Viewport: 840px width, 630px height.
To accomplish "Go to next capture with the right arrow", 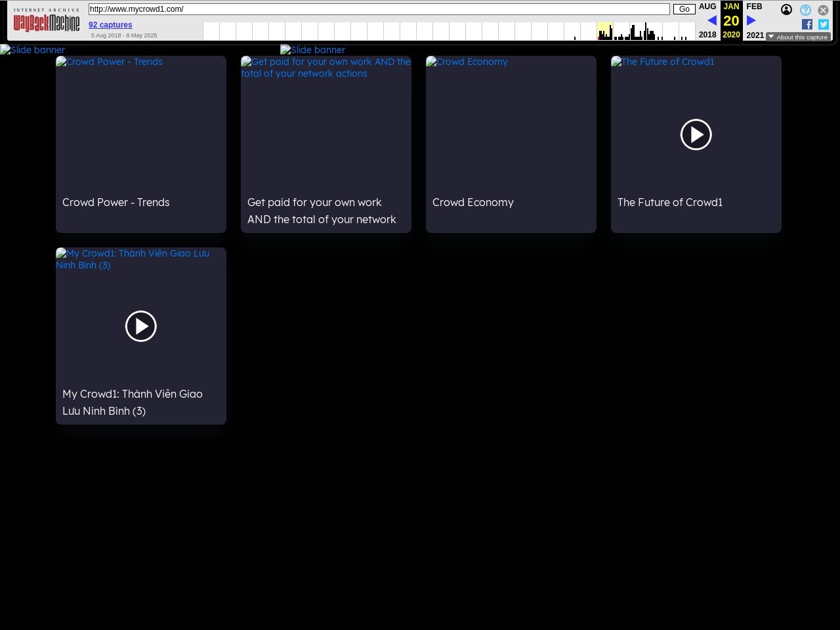I will [751, 20].
